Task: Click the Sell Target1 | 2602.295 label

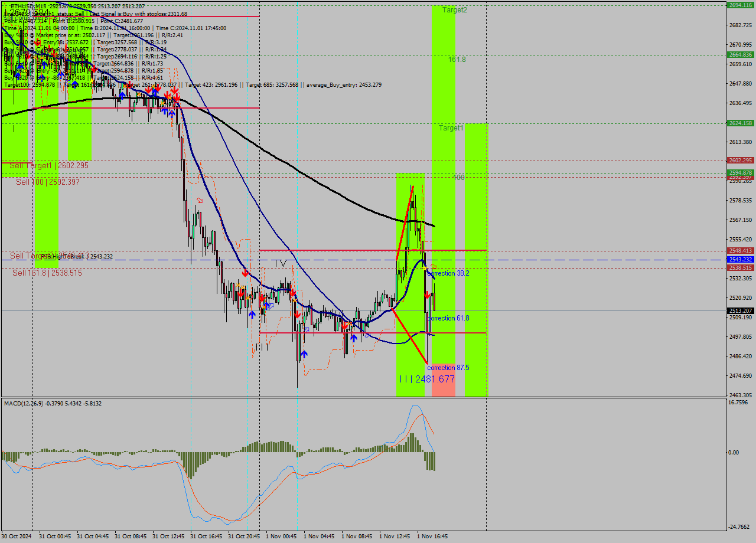Action: pyautogui.click(x=49, y=166)
